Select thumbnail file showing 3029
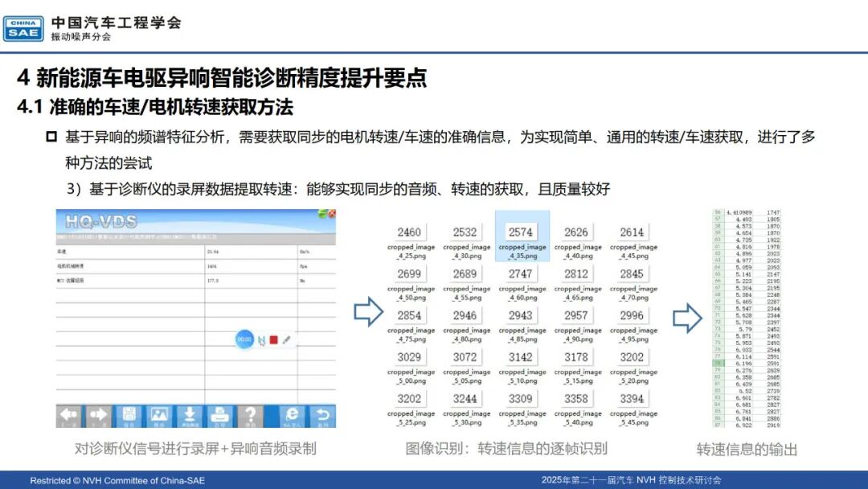This screenshot has height=489, width=868. (x=411, y=367)
